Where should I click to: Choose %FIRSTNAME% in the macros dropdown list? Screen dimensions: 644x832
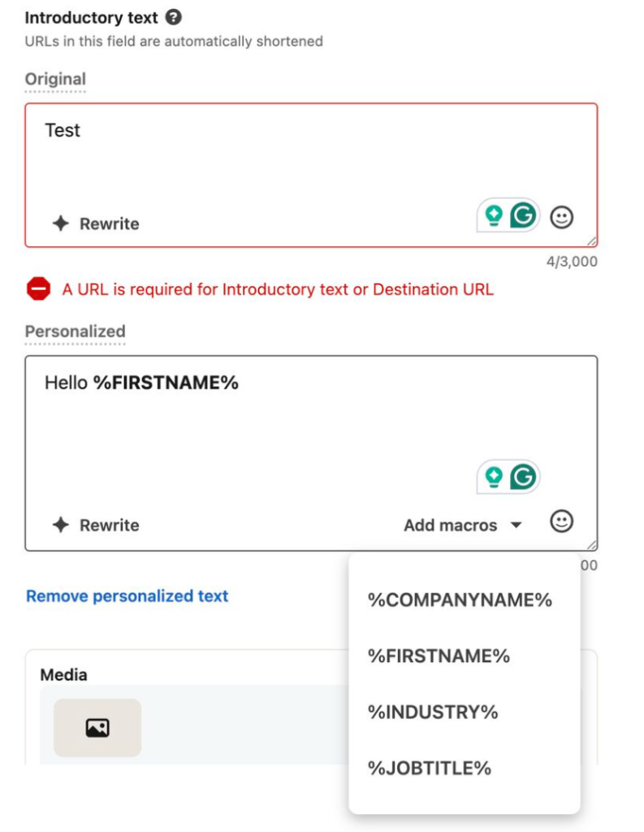(439, 656)
